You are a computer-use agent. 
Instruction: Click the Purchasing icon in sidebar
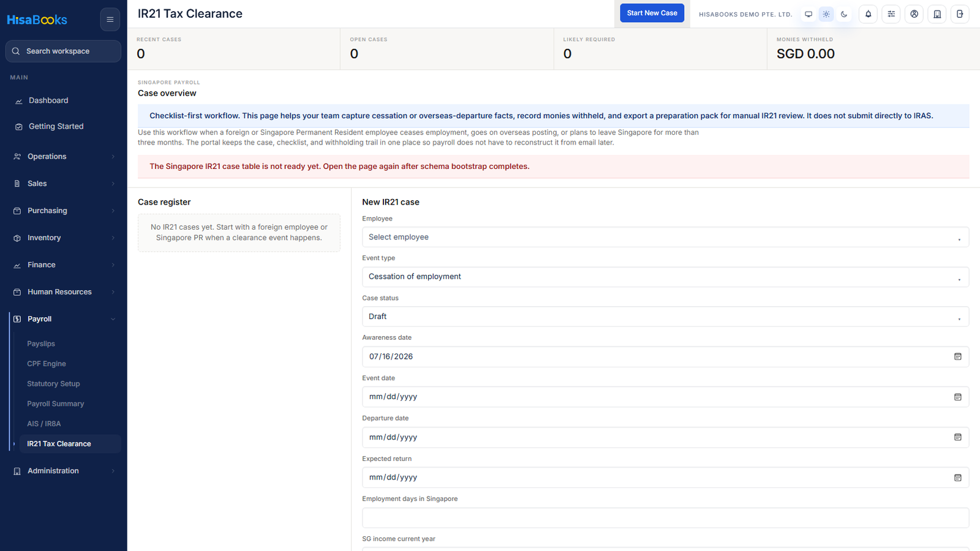tap(17, 211)
